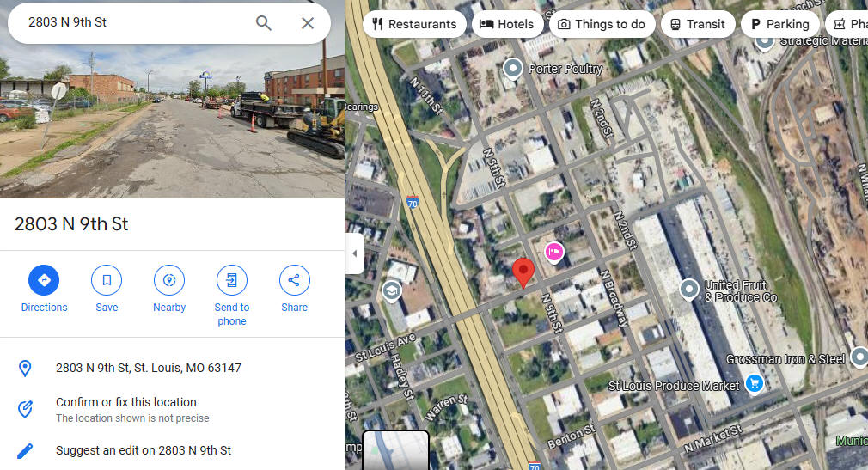The height and width of the screenshot is (470, 868).
Task: Filter map by Hotels
Action: tap(507, 24)
